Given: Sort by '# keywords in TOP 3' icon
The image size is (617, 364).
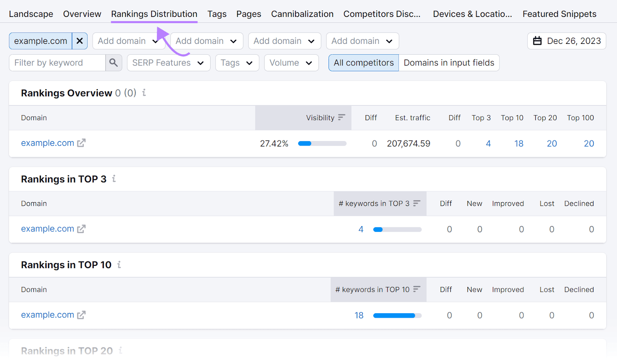Looking at the screenshot, I should click(417, 203).
